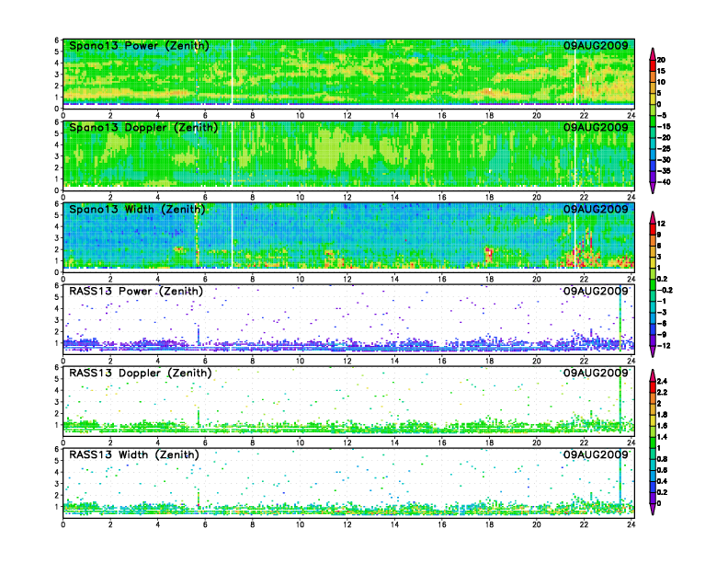Click the "2.4" label on the bottom colorbar
This screenshot has height=563, width=728.
(x=662, y=381)
